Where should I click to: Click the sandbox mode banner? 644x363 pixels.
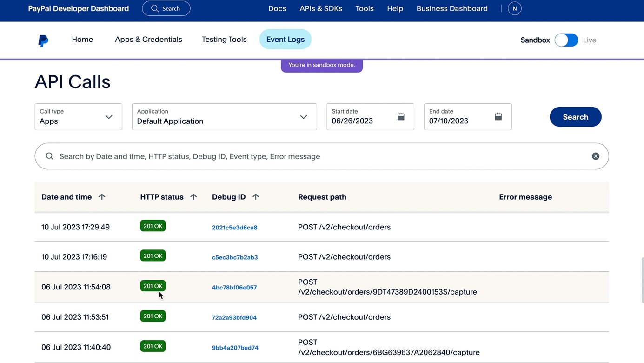pyautogui.click(x=322, y=65)
